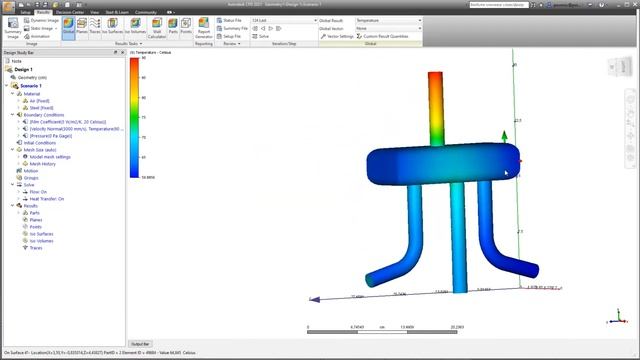
Task: Open Vector Settings
Action: pos(337,36)
